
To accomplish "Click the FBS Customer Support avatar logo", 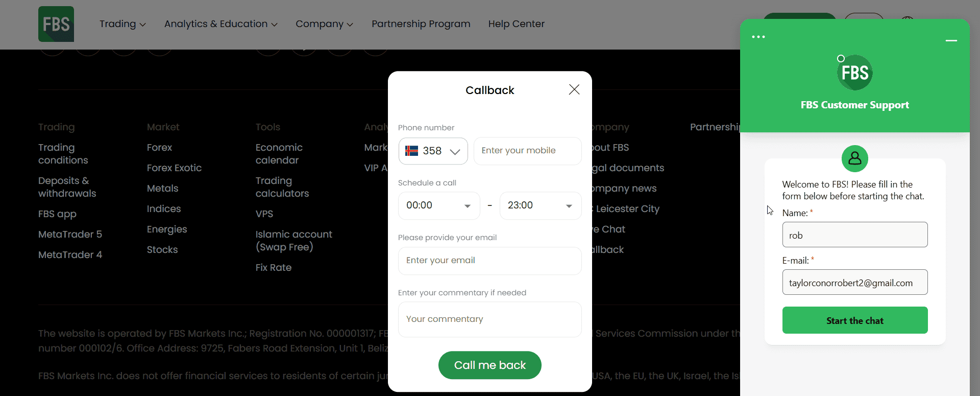I will tap(855, 72).
